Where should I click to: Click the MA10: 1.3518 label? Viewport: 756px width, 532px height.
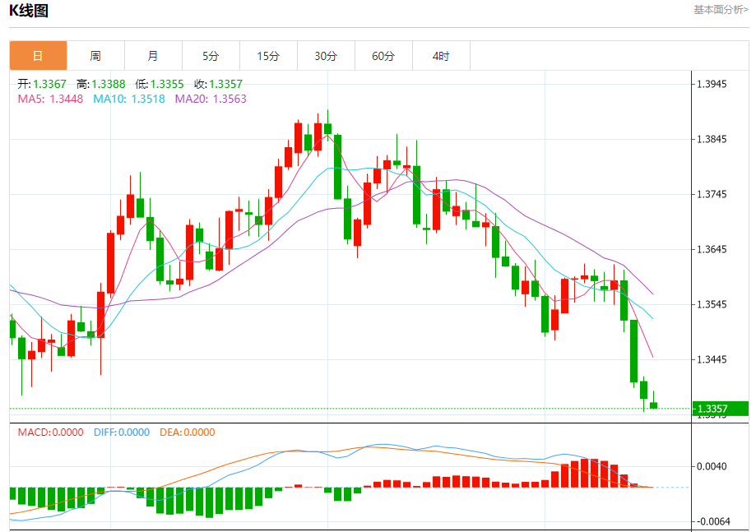[x=128, y=99]
